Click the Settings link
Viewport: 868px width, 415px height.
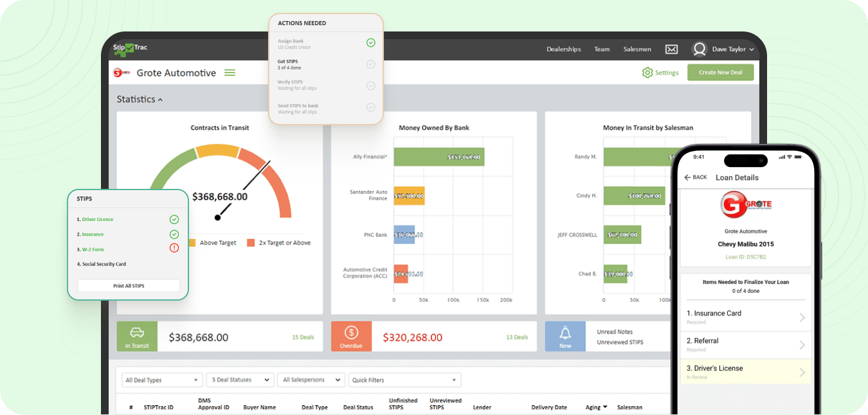tap(667, 73)
